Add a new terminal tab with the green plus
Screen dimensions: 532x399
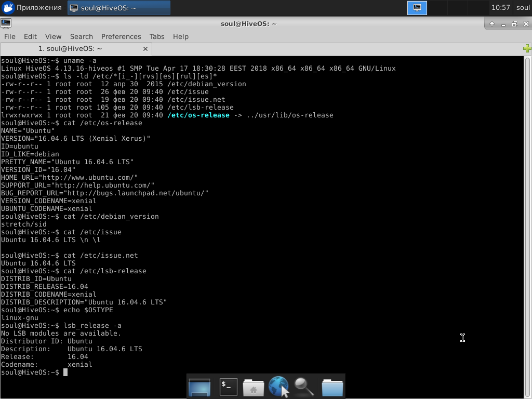[527, 48]
